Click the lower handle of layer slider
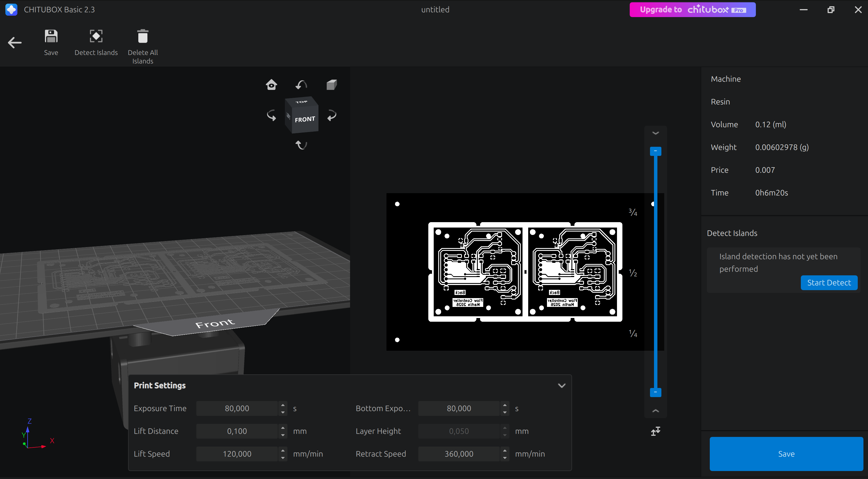 point(655,393)
